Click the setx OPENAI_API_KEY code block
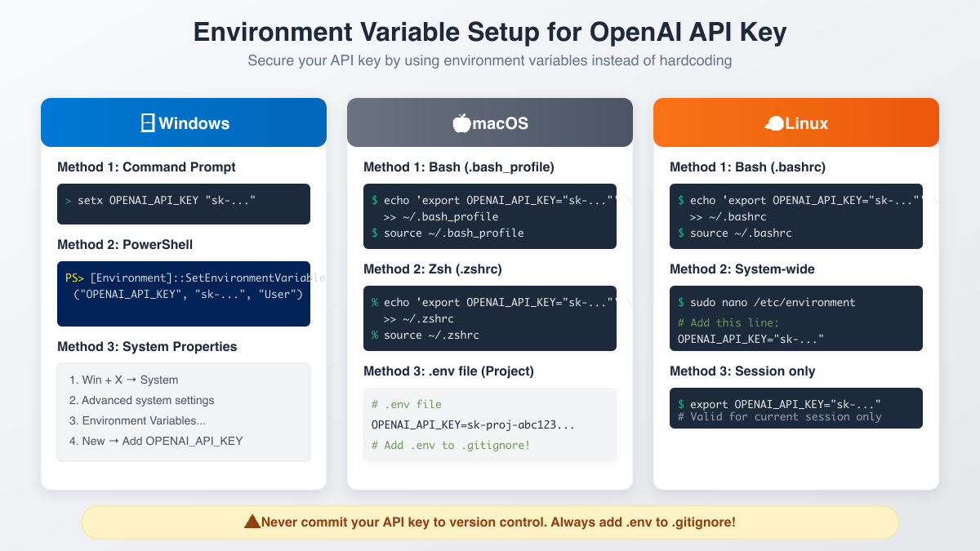The image size is (980, 551). (184, 204)
